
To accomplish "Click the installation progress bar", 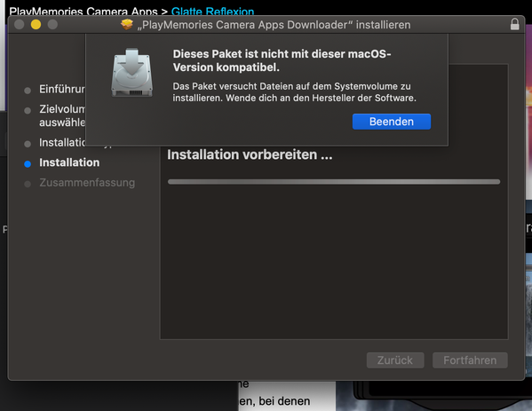I will 334,182.
